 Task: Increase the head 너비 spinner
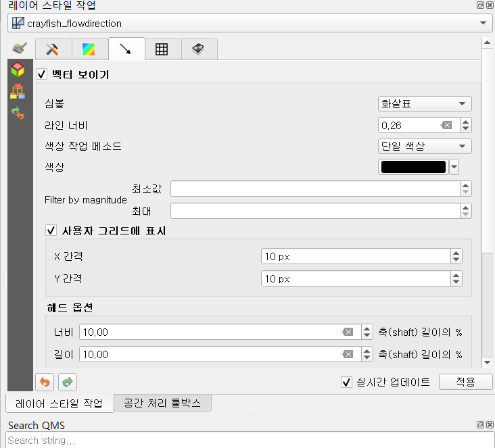tap(367, 328)
